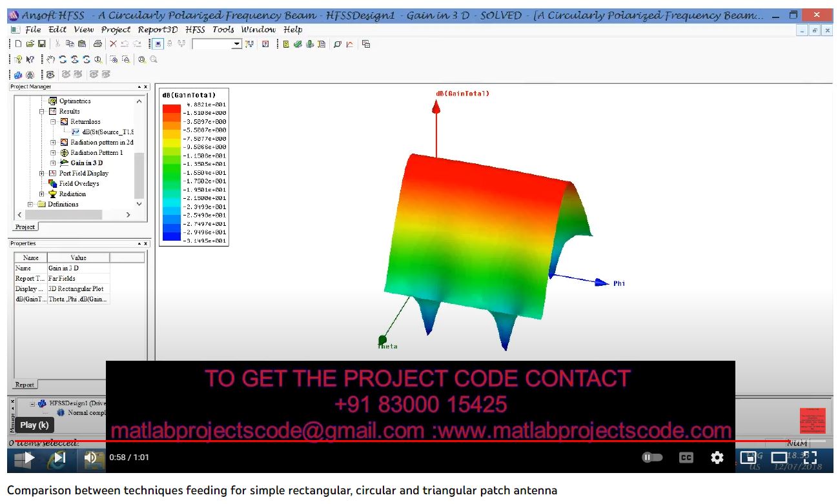838x504 pixels.
Task: Click the red video progress bar
Action: pyautogui.click(x=387, y=441)
